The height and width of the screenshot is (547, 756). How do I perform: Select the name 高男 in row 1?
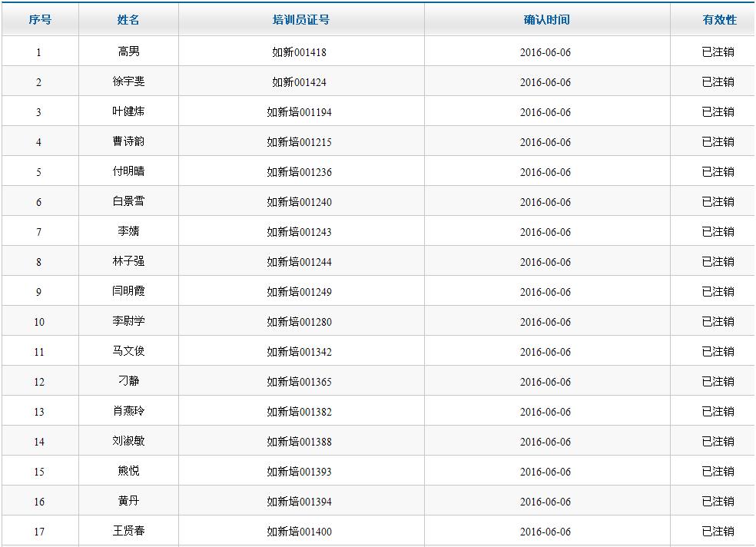(x=128, y=51)
